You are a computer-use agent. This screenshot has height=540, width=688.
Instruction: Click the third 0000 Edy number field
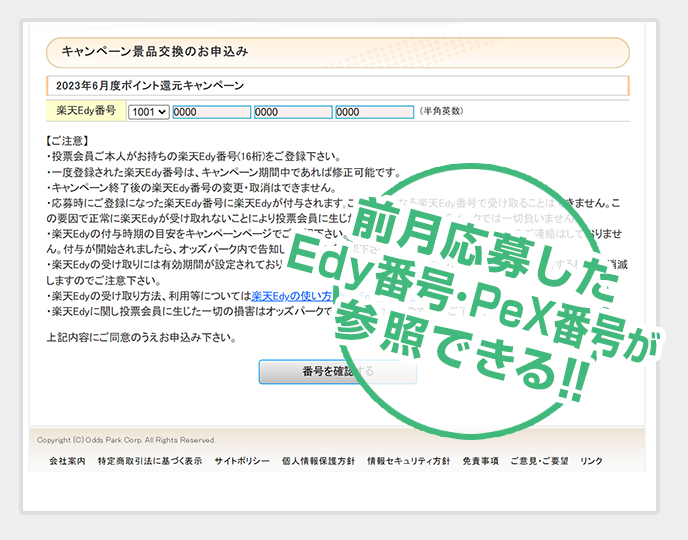click(375, 112)
